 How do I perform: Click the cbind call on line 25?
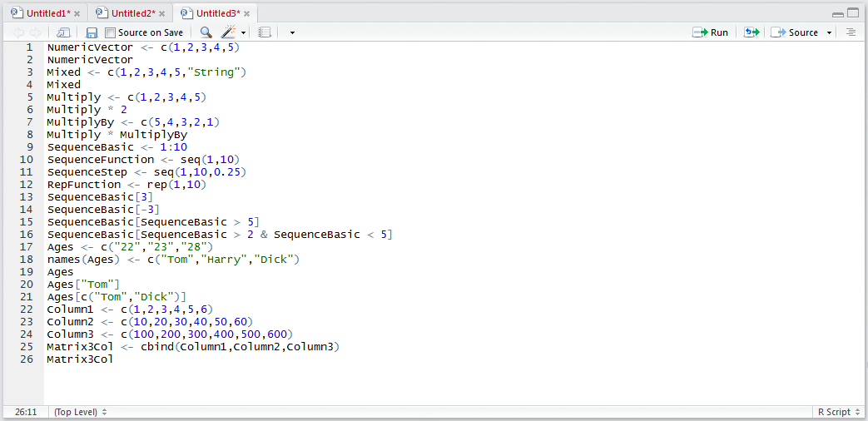pyautogui.click(x=240, y=346)
